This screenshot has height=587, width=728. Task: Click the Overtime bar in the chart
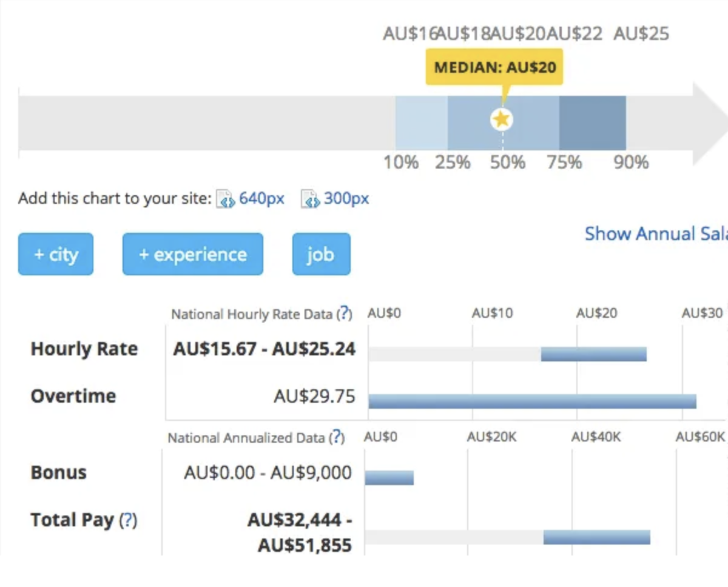coord(532,401)
